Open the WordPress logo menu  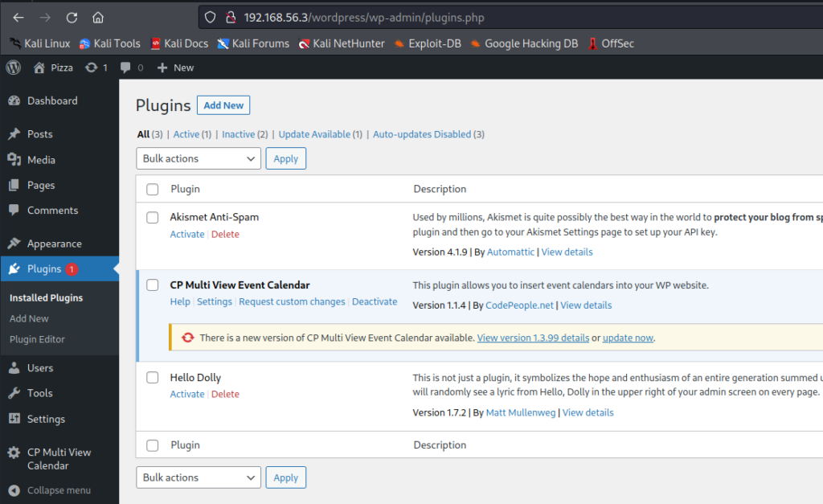[x=14, y=68]
